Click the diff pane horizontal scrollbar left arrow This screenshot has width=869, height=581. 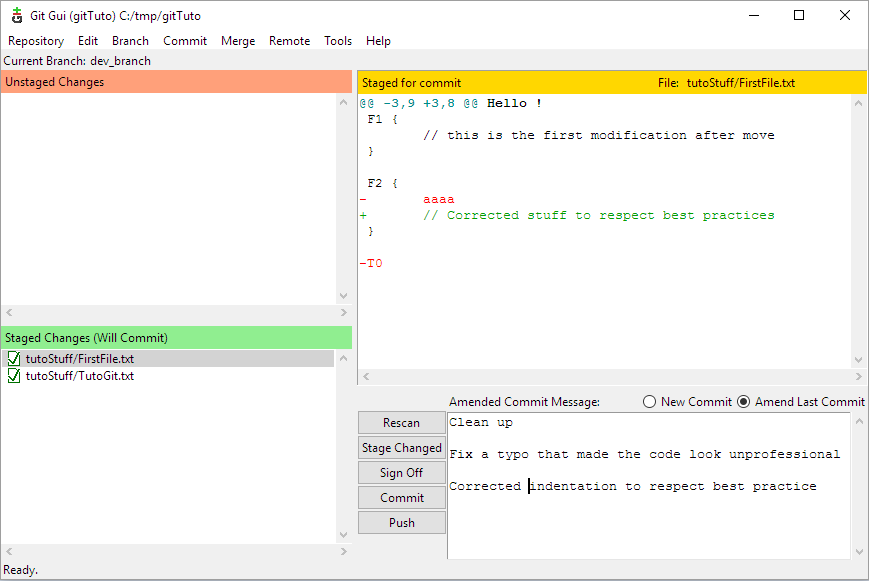[x=366, y=376]
